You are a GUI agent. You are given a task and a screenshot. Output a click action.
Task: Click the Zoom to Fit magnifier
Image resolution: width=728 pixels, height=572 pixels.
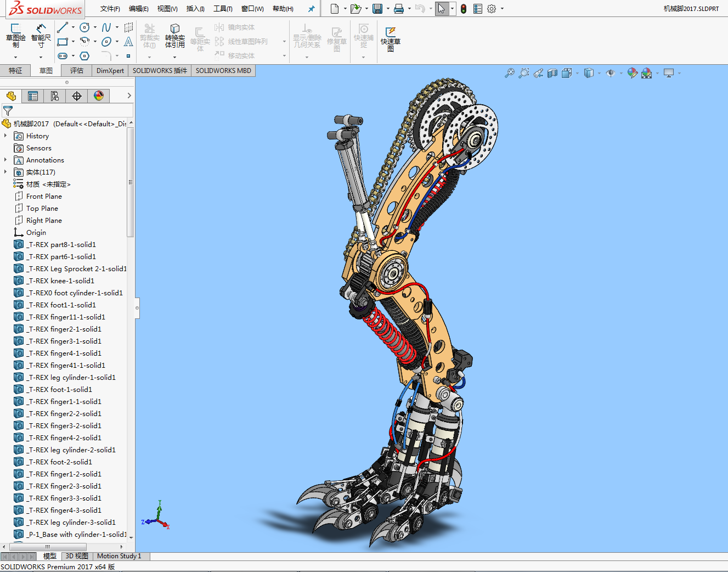pyautogui.click(x=510, y=73)
